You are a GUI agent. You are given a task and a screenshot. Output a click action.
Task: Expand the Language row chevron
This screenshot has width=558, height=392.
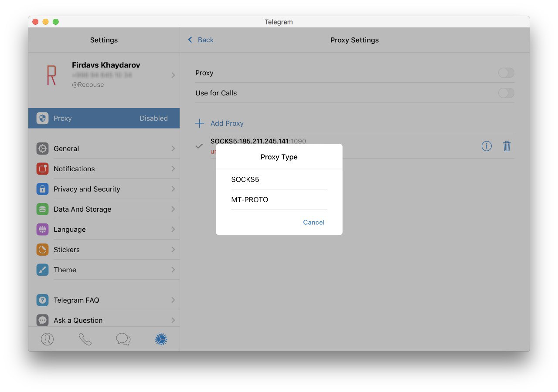tap(173, 229)
